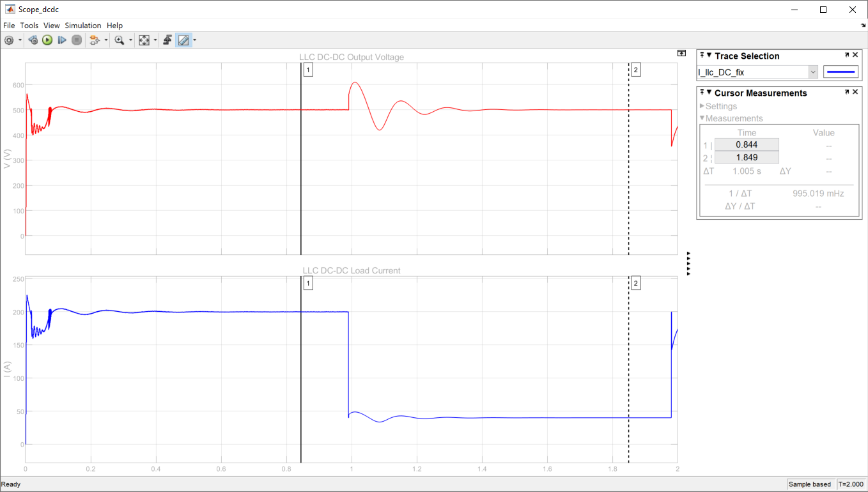Open the dropdown arrow beside Highlight Simulink Block
This screenshot has width=868, height=492.
point(106,40)
